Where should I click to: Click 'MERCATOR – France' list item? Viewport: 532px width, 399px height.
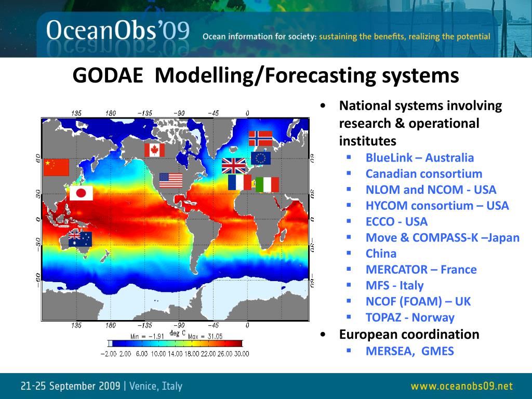[421, 270]
